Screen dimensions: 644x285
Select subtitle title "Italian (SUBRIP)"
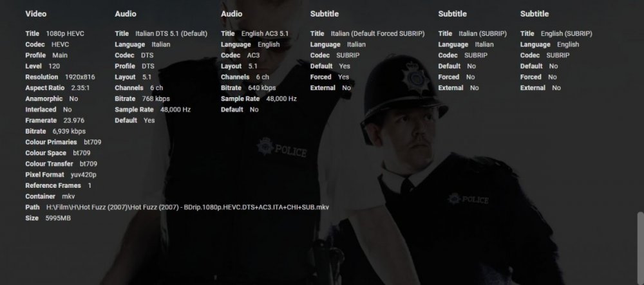tap(482, 33)
